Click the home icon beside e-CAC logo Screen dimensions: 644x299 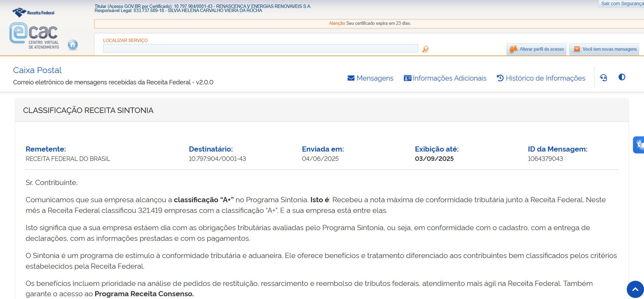[x=73, y=45]
